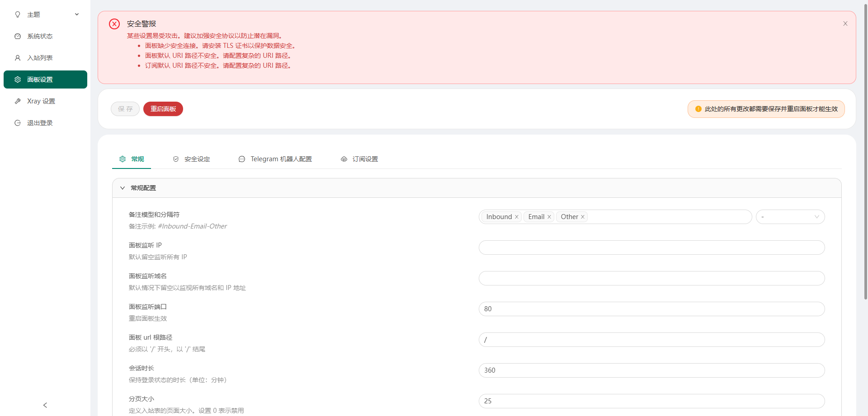Collapse the 常规配置 section chevron
Screen dimensions: 868x416
click(x=123, y=188)
